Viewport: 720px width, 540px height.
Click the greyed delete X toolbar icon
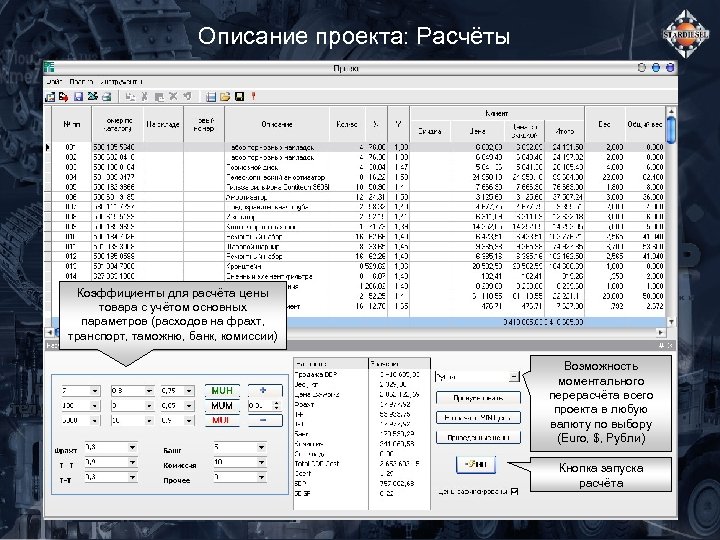pos(173,96)
